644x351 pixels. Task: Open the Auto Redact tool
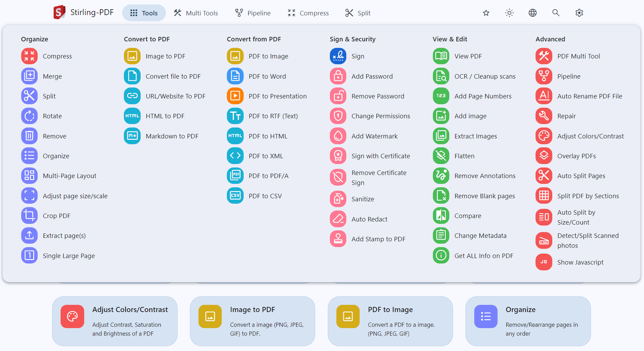coord(369,219)
